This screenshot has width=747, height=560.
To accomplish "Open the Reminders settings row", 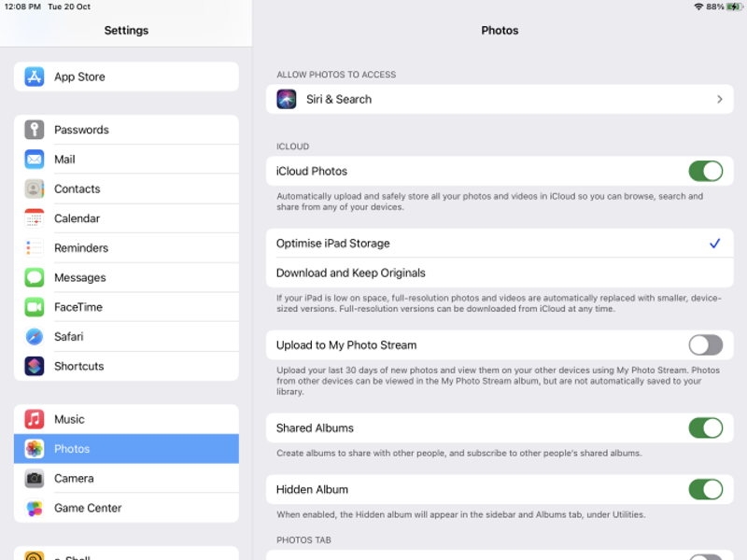I will pyautogui.click(x=81, y=248).
